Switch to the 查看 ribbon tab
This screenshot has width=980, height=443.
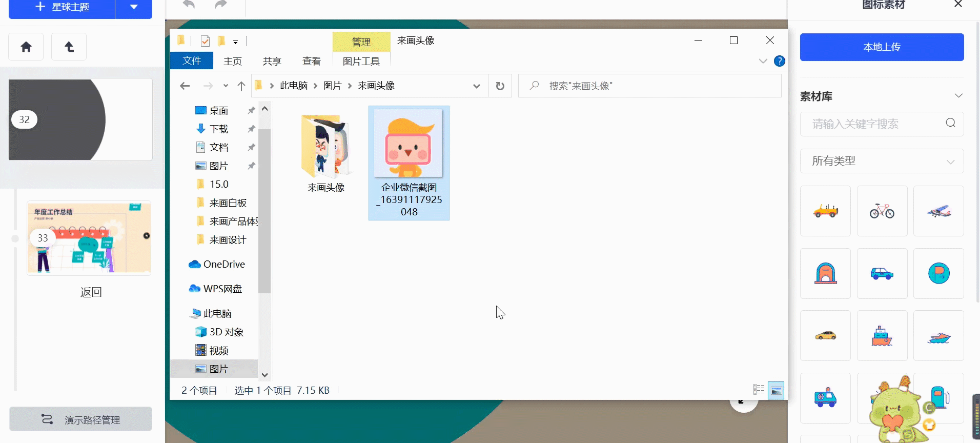[x=311, y=61]
